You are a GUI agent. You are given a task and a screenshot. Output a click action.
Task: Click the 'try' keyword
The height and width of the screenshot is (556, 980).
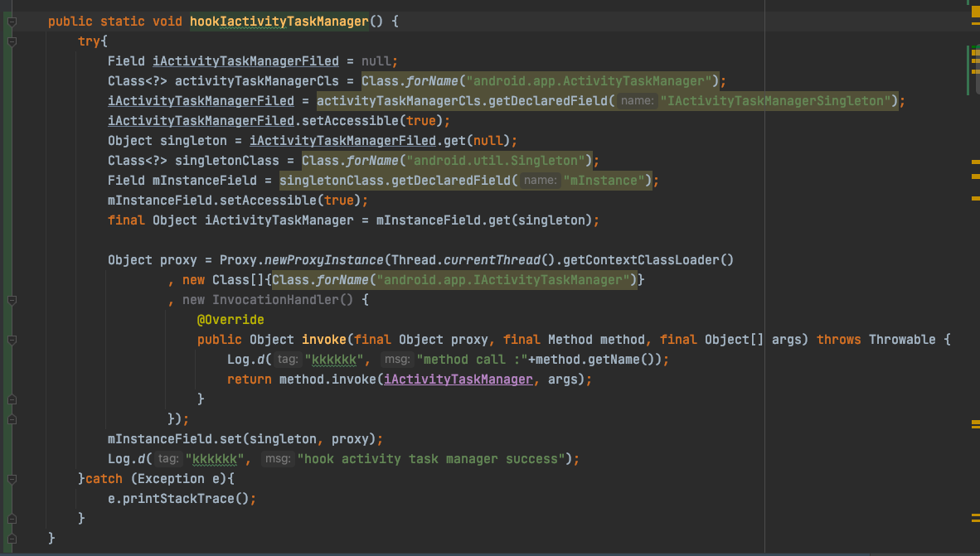[89, 41]
